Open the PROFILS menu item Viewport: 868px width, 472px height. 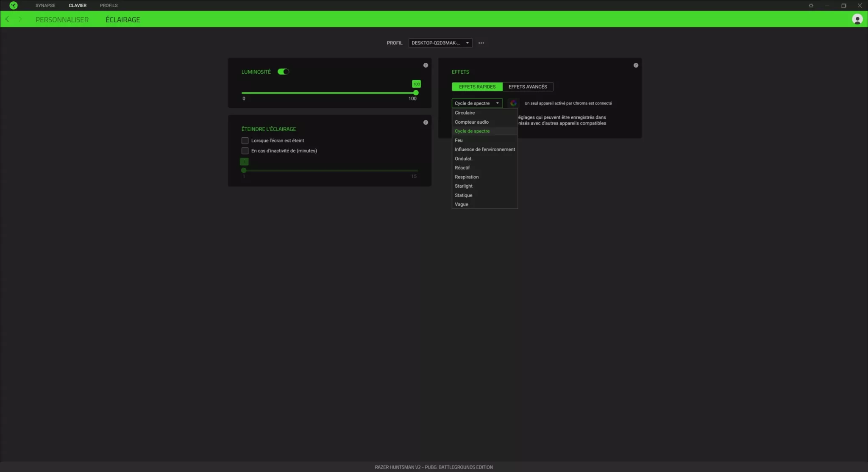[x=109, y=5]
